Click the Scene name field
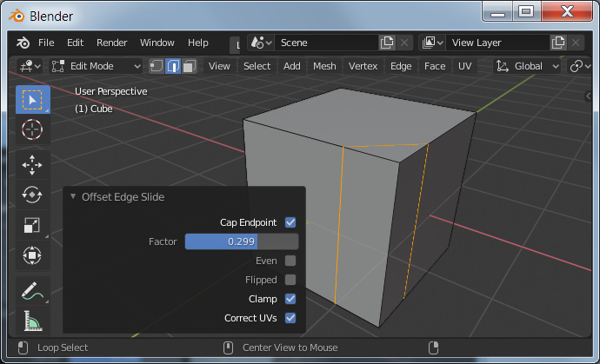Image resolution: width=600 pixels, height=364 pixels. tap(326, 43)
